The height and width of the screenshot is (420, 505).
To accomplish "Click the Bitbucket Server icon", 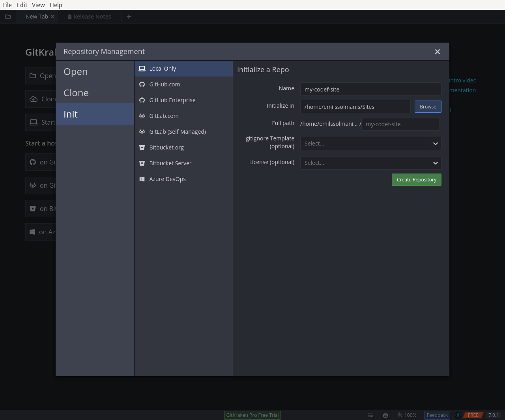I will (142, 163).
